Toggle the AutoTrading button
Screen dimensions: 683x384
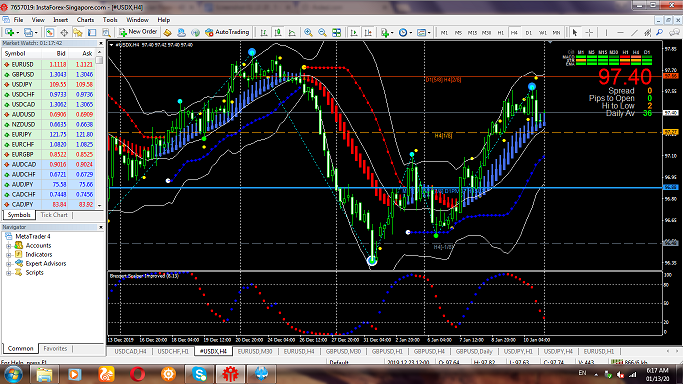point(227,32)
